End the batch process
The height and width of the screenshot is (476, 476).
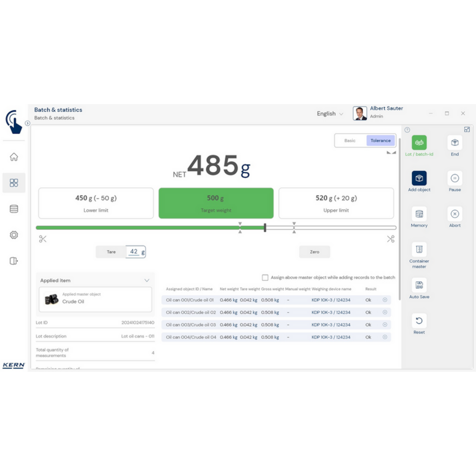[454, 143]
